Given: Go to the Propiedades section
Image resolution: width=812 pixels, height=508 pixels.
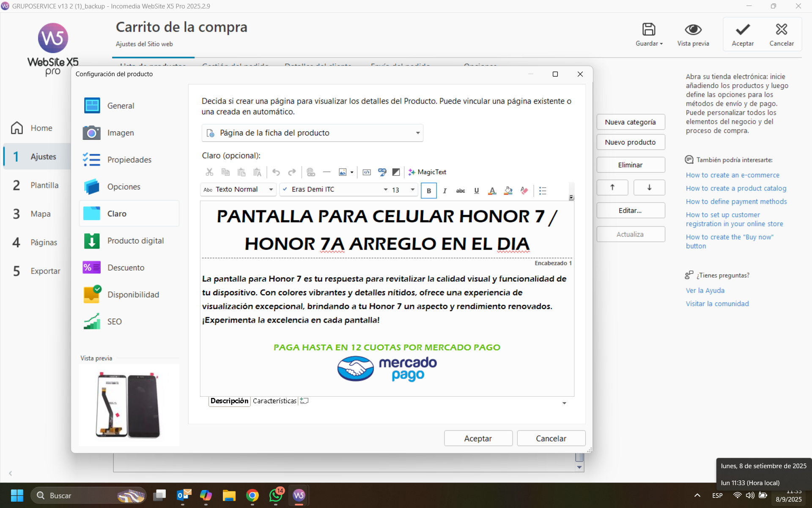Looking at the screenshot, I should [129, 160].
